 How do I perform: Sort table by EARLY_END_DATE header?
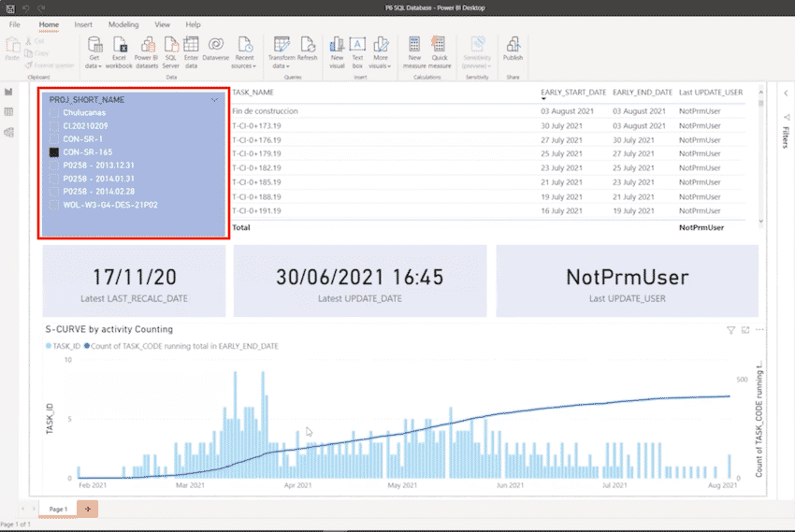(x=643, y=93)
